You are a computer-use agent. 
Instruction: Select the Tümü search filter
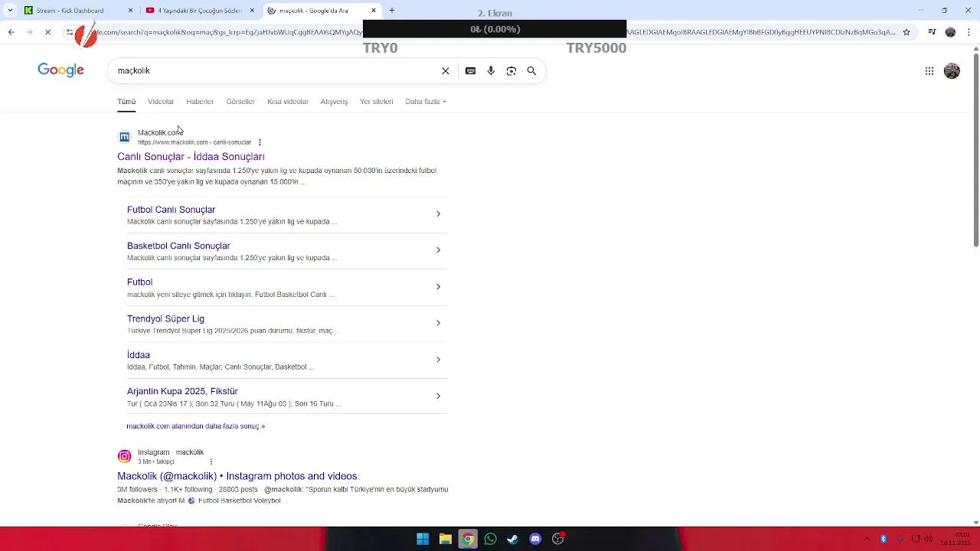(x=126, y=101)
